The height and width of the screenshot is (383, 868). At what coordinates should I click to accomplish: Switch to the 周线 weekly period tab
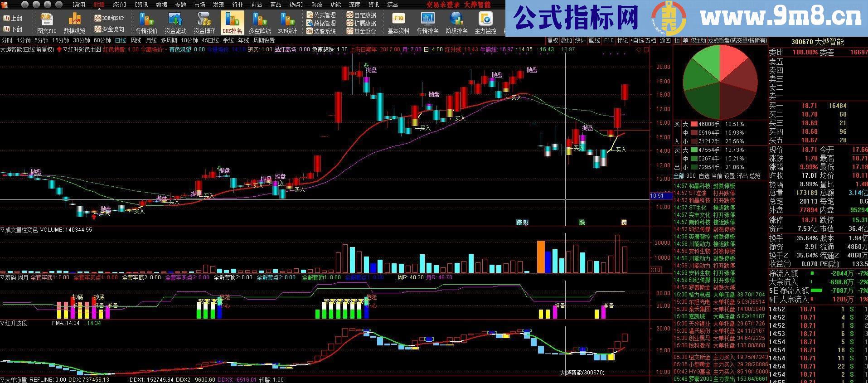(136, 40)
